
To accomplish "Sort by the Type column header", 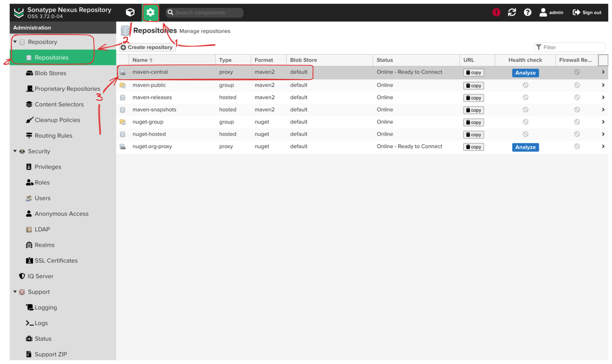I will [233, 60].
